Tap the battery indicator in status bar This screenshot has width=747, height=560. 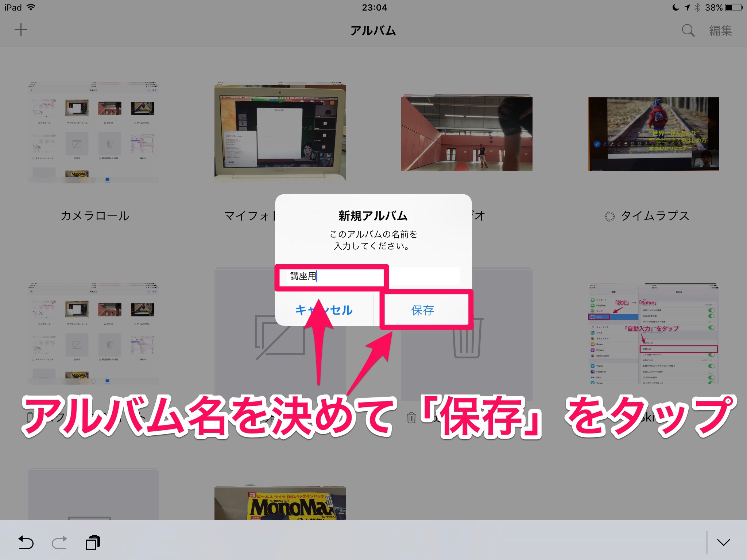tap(734, 7)
